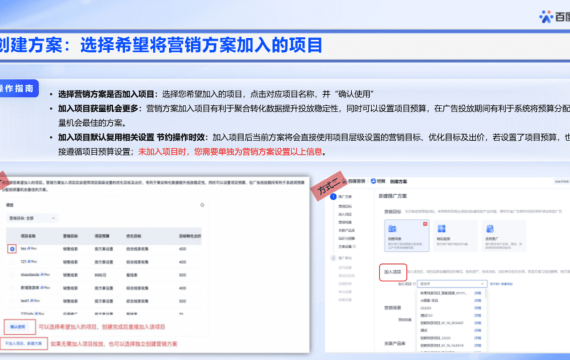This screenshot has width=570, height=360.
Task: Click step 1 推广方案 in sidebar
Action: tap(341, 197)
